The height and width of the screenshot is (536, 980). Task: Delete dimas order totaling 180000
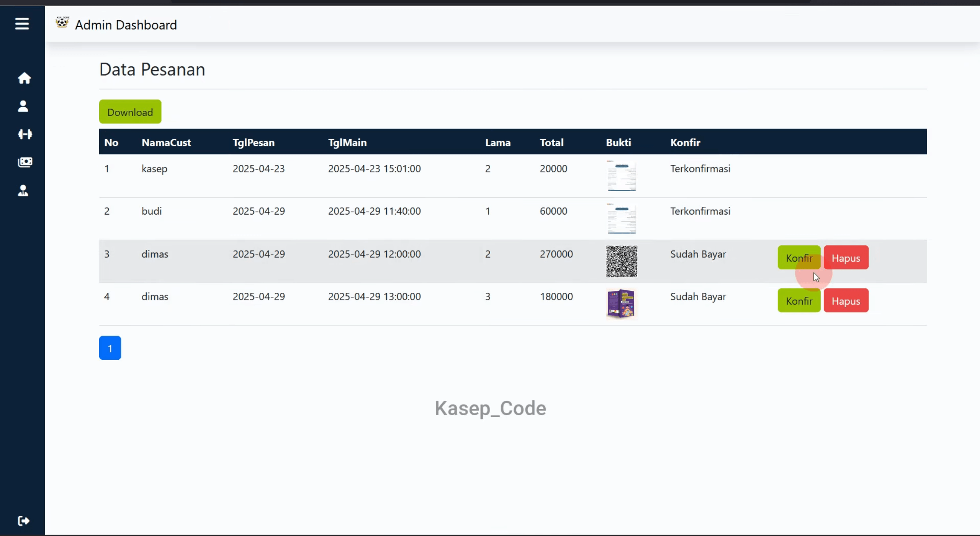[x=846, y=300]
